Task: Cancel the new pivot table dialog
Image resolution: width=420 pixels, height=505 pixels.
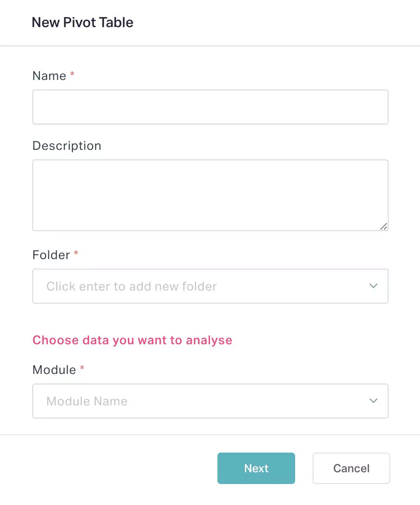Action: (351, 468)
